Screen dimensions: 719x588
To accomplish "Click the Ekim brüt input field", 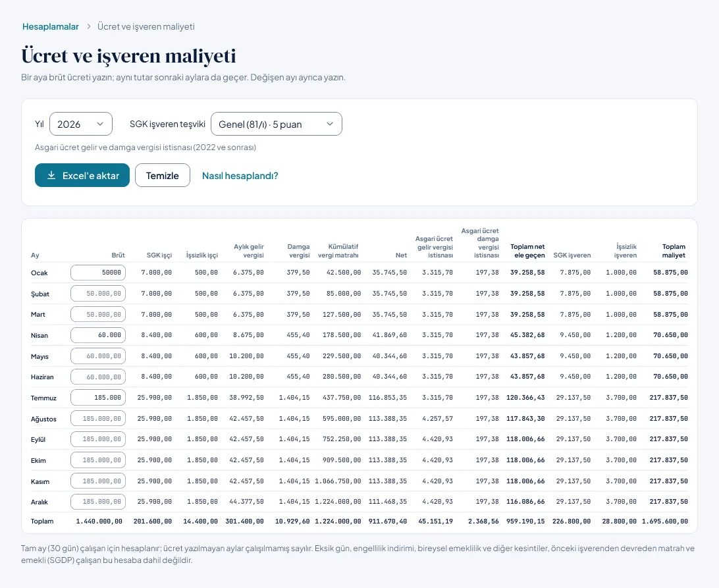I will [98, 460].
